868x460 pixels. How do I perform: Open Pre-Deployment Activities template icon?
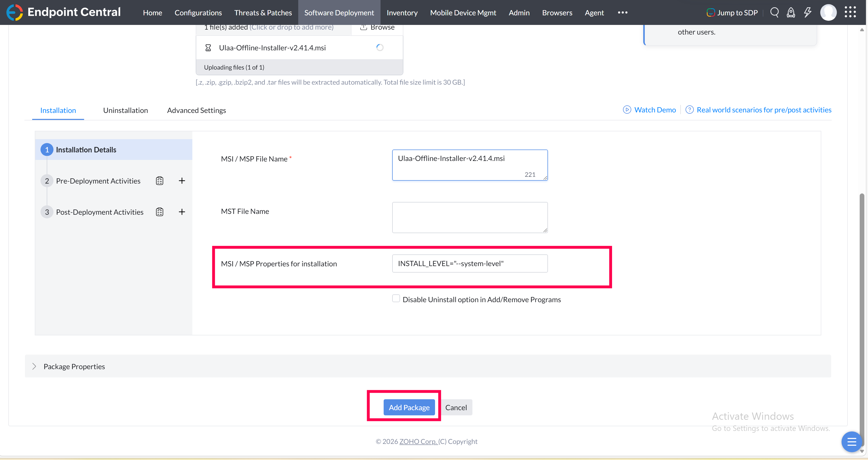159,181
